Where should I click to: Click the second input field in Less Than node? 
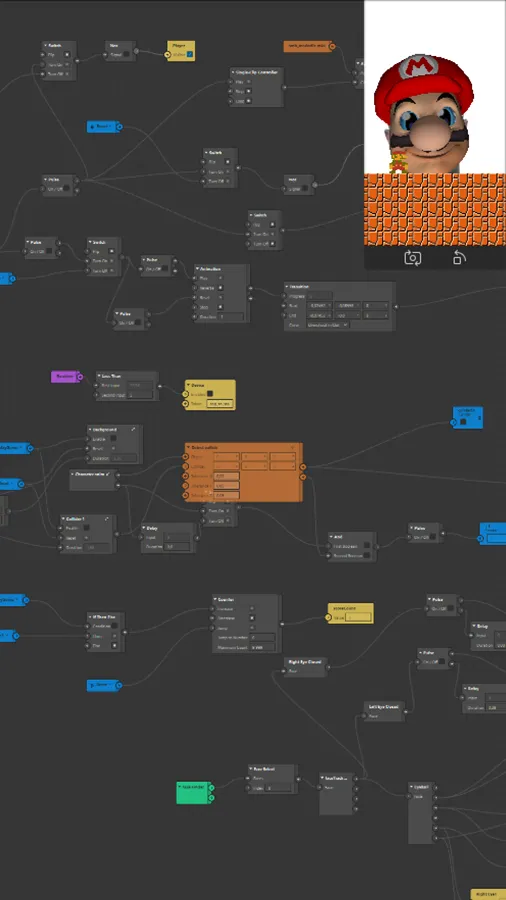140,395
